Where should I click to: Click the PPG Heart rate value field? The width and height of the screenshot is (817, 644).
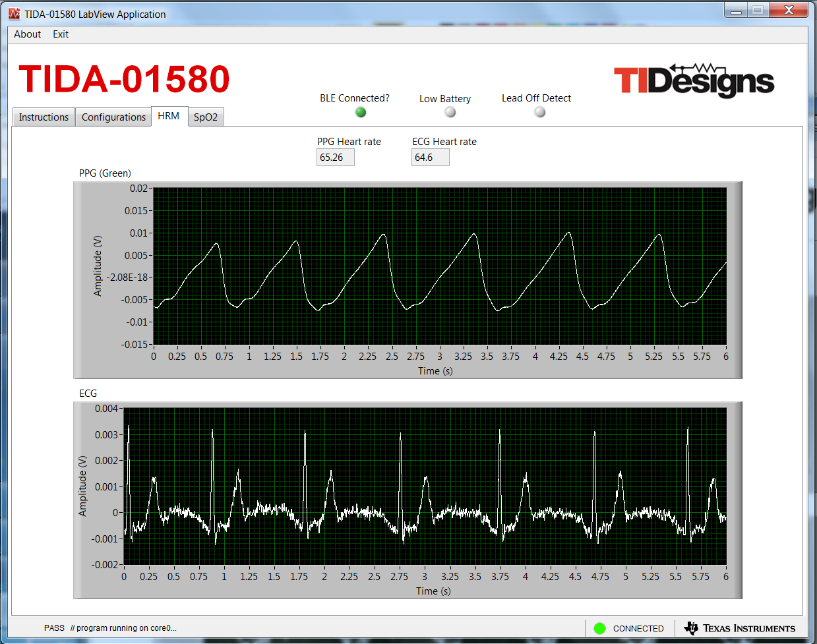click(335, 158)
